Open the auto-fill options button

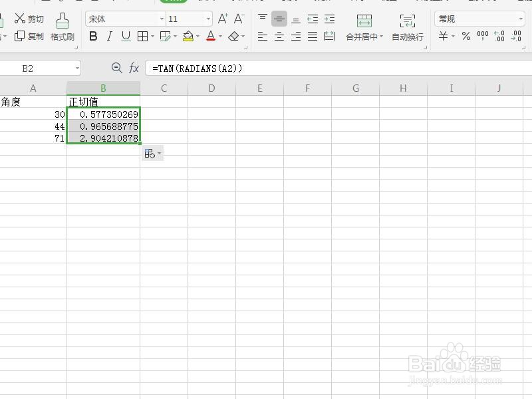coord(152,154)
